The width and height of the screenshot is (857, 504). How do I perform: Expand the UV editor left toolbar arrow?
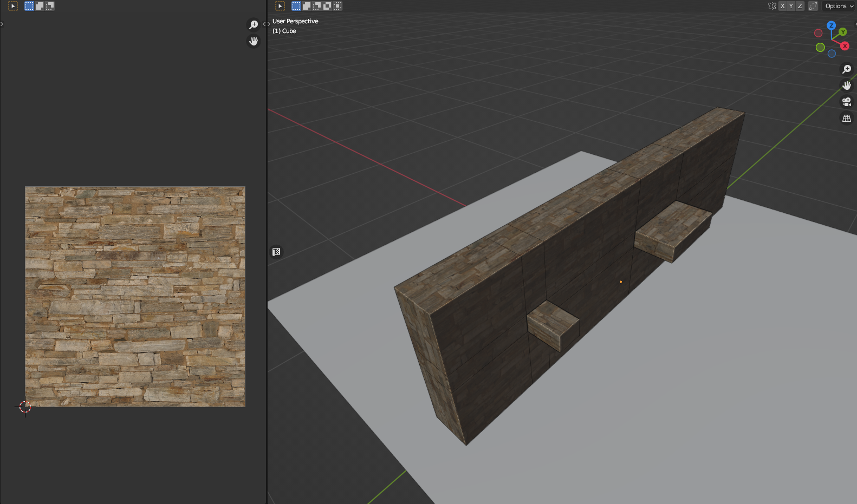pos(2,24)
